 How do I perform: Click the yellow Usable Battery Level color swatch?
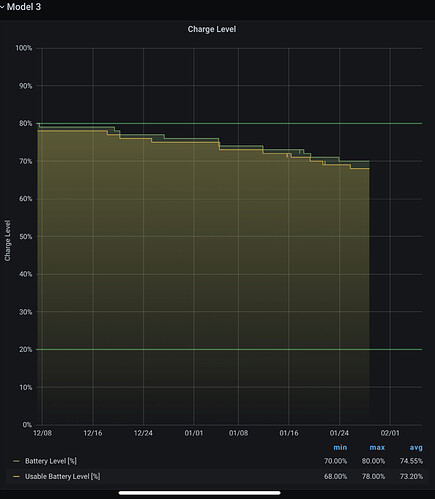(x=16, y=477)
